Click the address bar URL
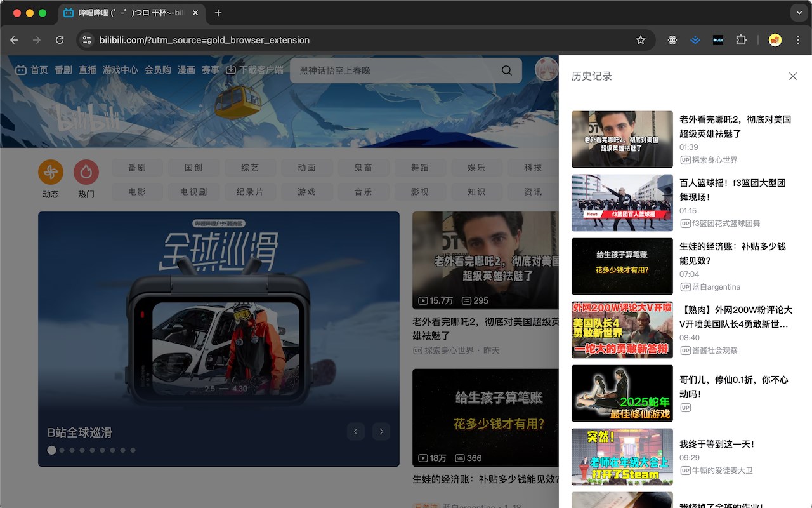The width and height of the screenshot is (812, 508). 204,40
